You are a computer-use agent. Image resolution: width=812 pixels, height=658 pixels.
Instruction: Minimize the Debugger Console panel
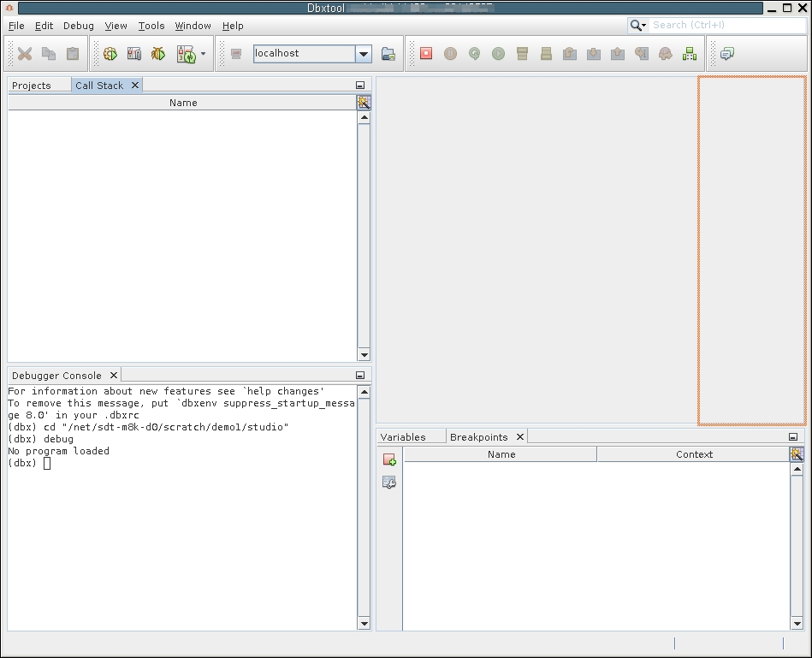tap(360, 375)
